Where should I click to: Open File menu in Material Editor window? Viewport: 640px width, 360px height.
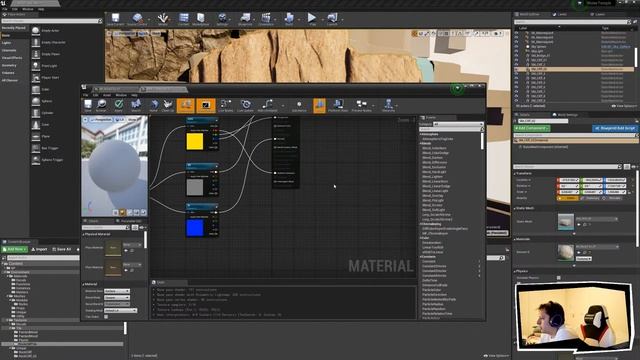pyautogui.click(x=86, y=95)
